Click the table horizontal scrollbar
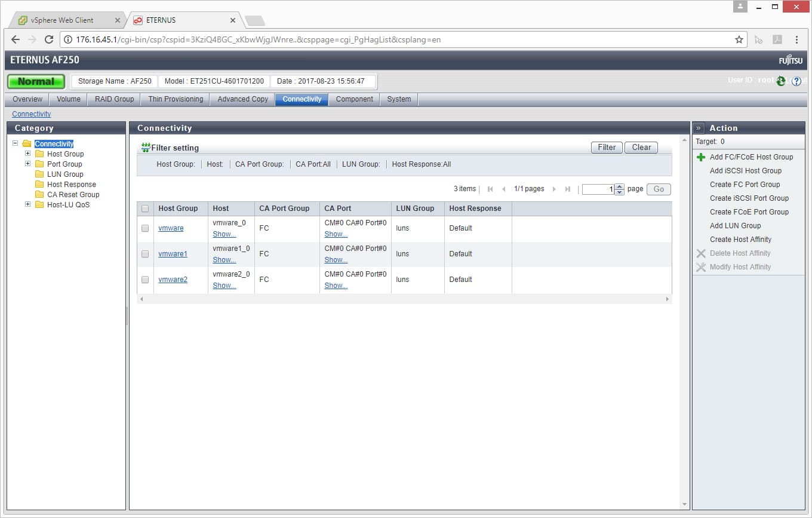This screenshot has height=518, width=812. [x=404, y=299]
